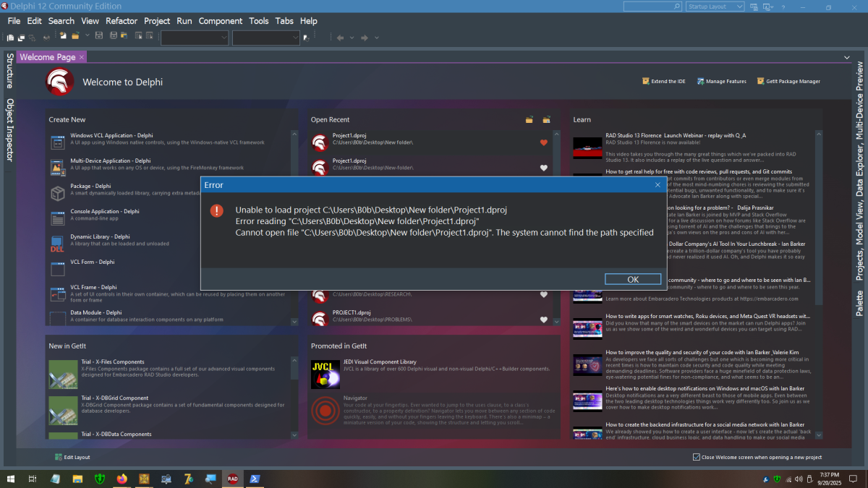Image resolution: width=868 pixels, height=488 pixels.
Task: Click the VCL Form icon
Action: coord(58,269)
